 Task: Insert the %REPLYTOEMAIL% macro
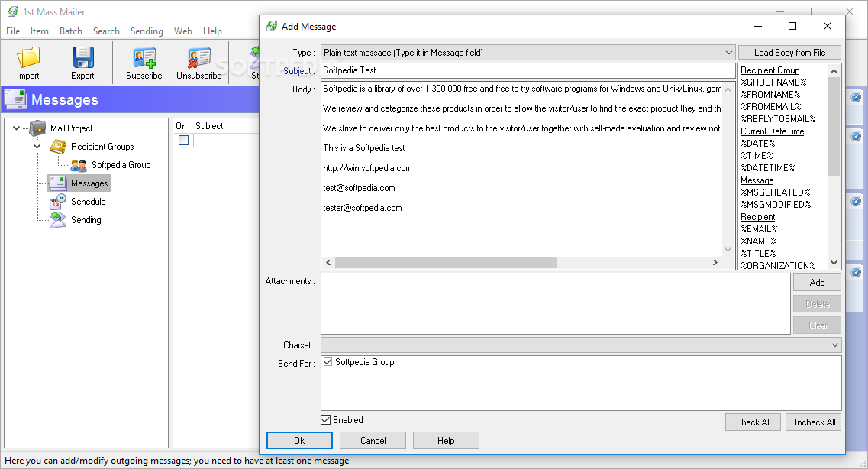[x=778, y=119]
